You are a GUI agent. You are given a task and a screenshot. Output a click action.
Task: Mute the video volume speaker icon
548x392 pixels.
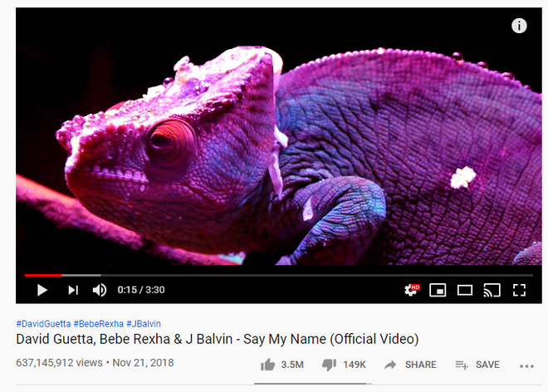click(x=100, y=290)
